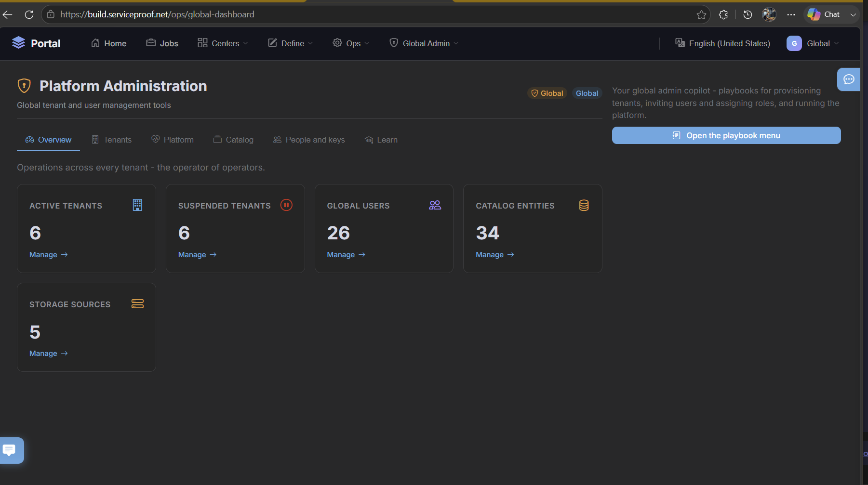Open browser three-dots settings menu
The width and height of the screenshot is (868, 485).
(x=791, y=14)
